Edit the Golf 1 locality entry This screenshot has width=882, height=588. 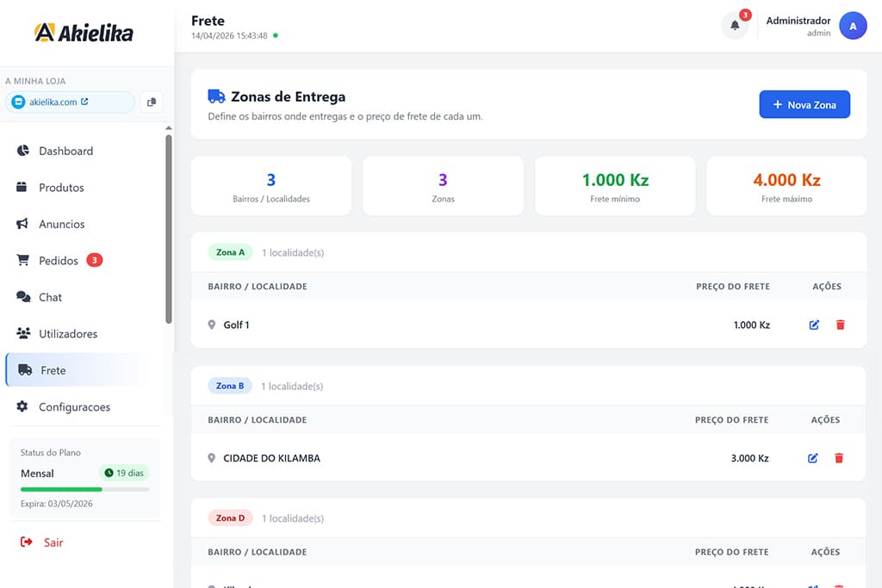click(814, 325)
